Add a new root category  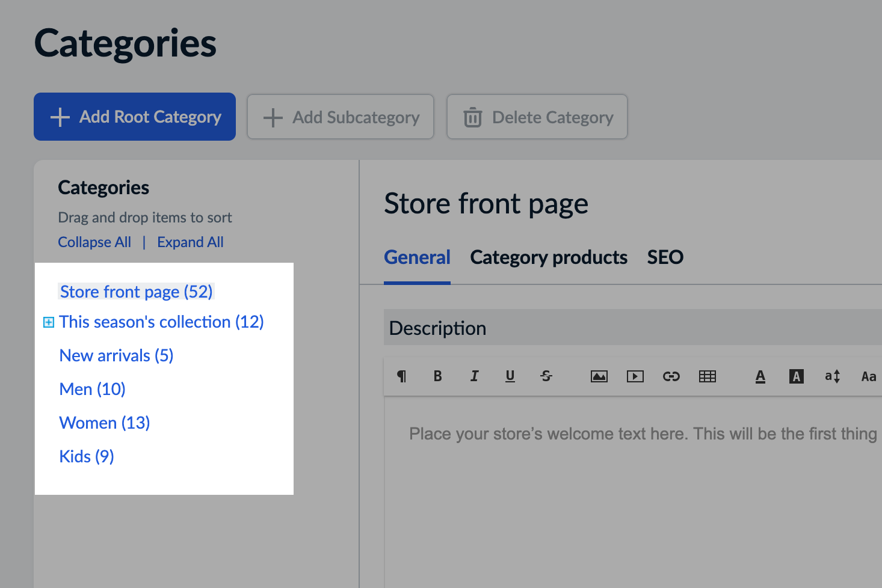pos(134,117)
